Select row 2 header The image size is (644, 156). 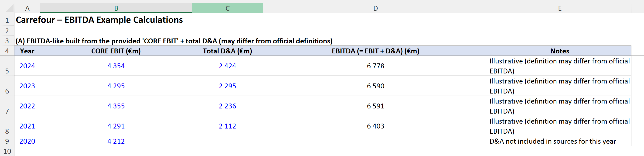tap(7, 31)
